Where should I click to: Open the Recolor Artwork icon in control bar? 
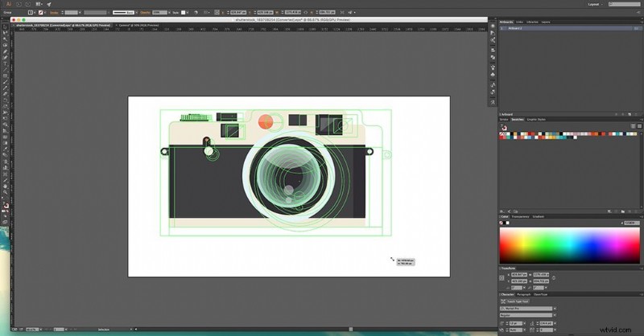(196, 12)
